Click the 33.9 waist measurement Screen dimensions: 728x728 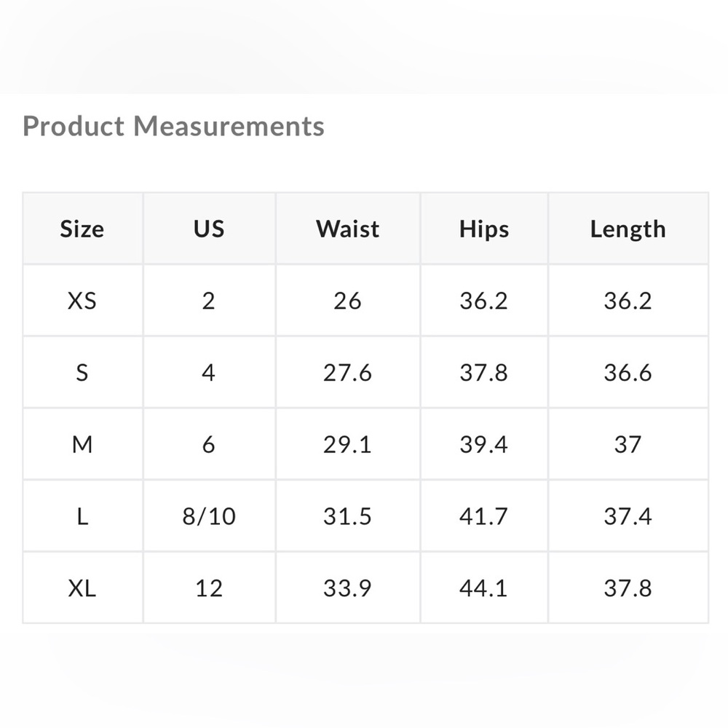pyautogui.click(x=347, y=588)
